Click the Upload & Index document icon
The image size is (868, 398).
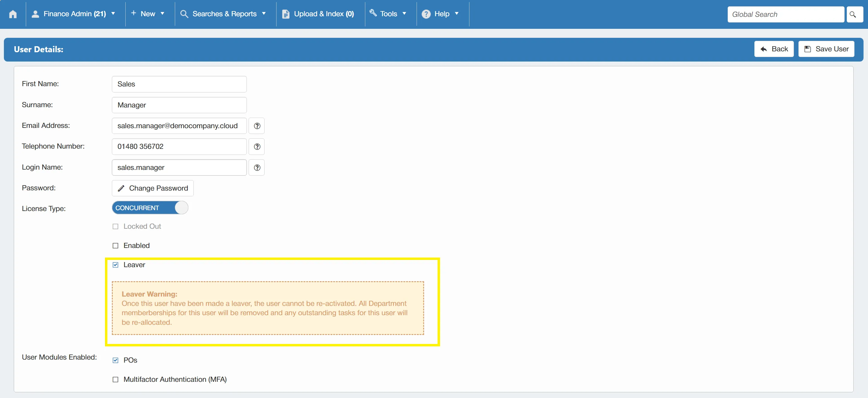coord(286,14)
